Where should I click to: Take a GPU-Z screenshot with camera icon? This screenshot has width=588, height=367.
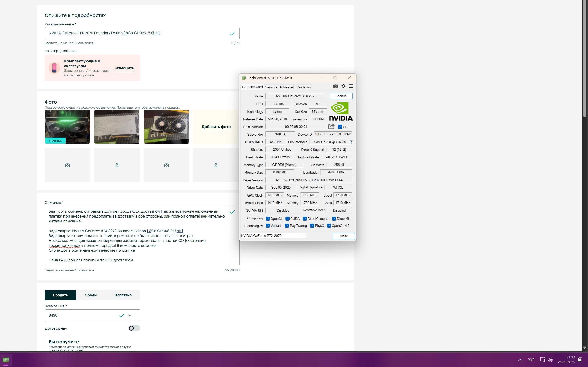[x=335, y=86]
